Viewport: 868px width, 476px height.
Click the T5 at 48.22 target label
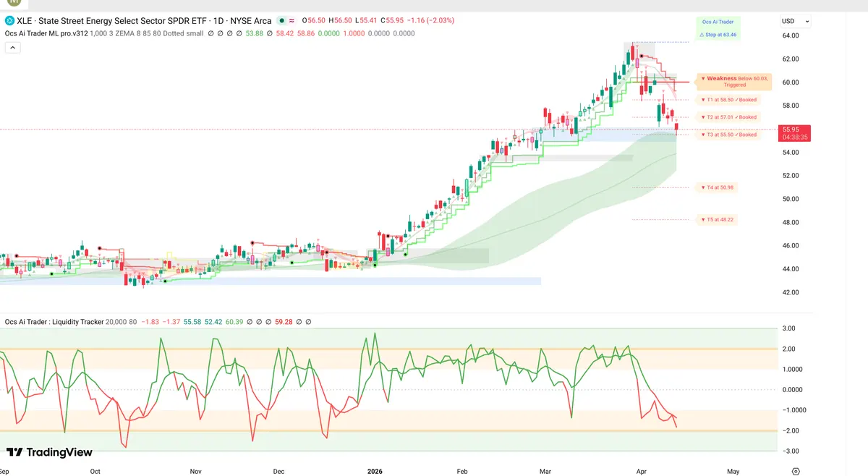718,219
